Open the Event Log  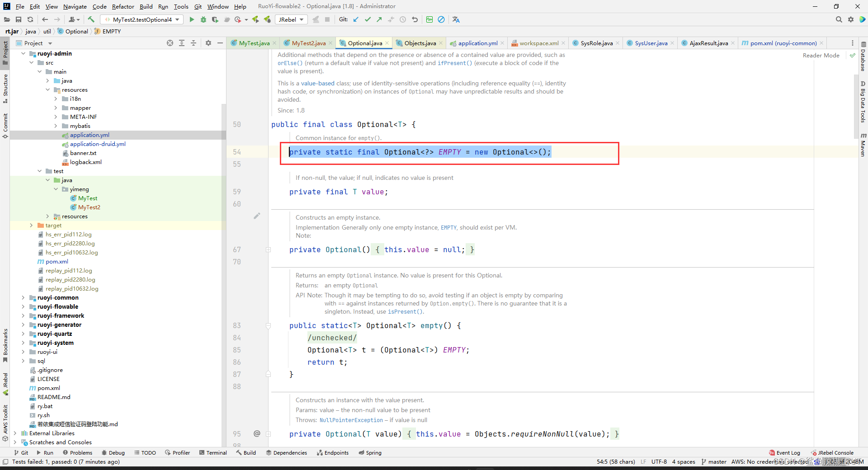click(x=785, y=452)
